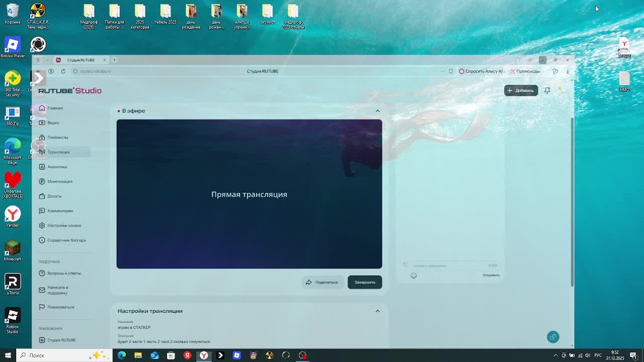Open File Explorer from the taskbar
Viewport: 644px width, 362px height.
coord(138,355)
